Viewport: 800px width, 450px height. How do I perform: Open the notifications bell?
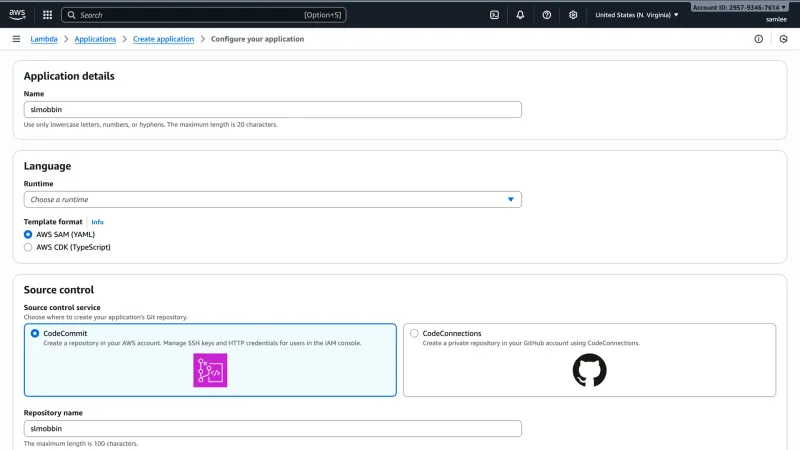tap(520, 15)
